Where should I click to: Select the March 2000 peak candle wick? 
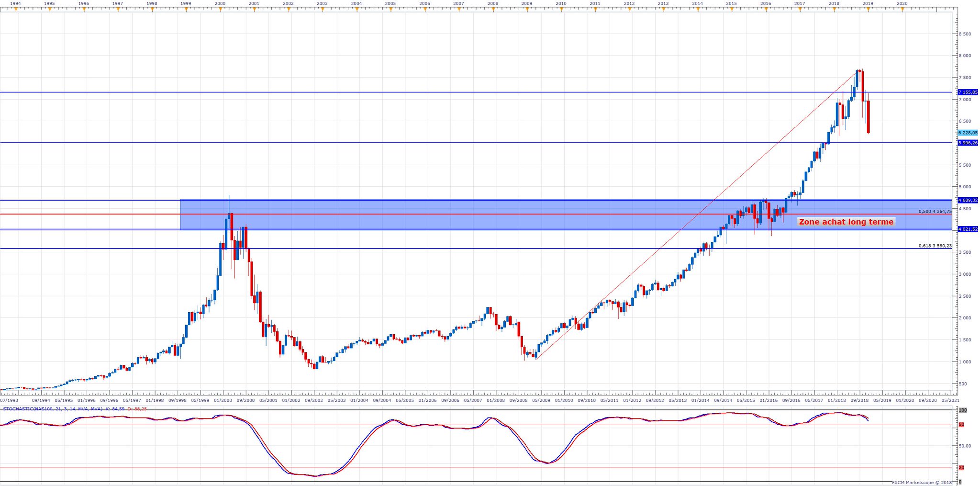(229, 203)
